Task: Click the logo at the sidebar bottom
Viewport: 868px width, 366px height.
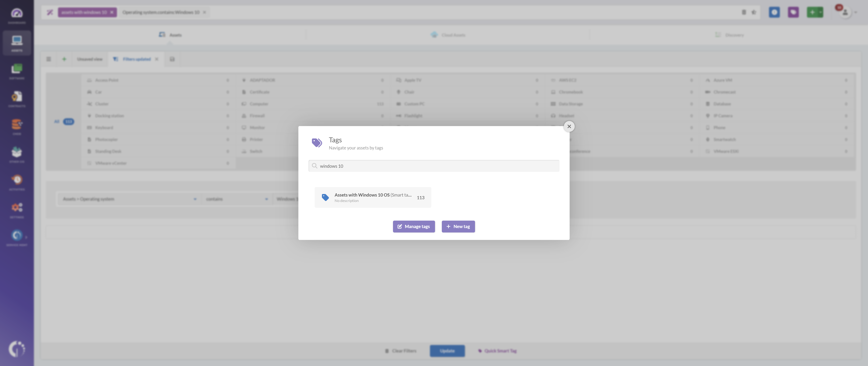Action: pos(17,349)
